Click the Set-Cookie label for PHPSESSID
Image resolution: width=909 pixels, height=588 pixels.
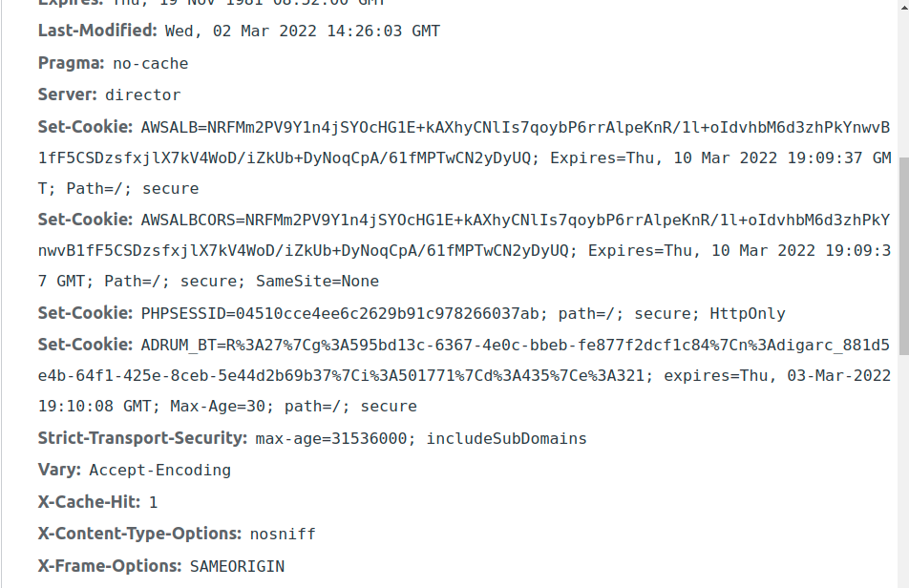(85, 313)
